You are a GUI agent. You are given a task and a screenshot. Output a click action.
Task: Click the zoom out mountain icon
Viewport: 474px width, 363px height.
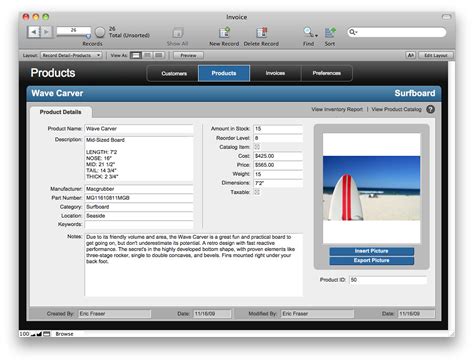click(x=33, y=334)
